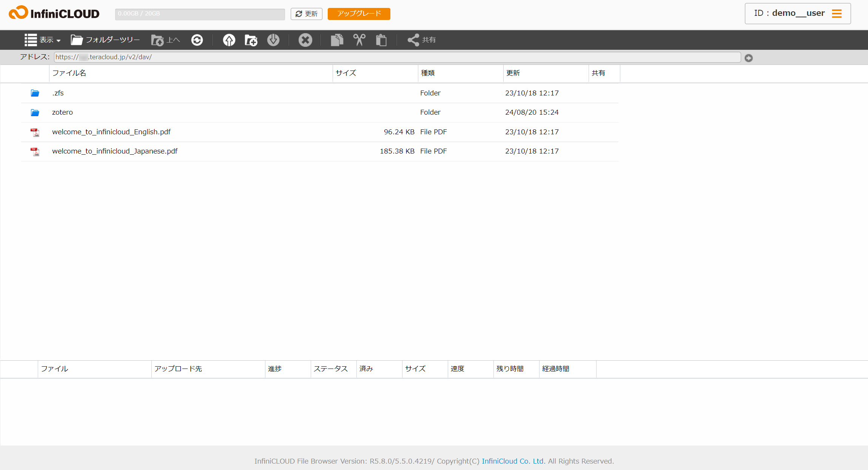Select welcome_to_infinicloud_English.pdf
The width and height of the screenshot is (868, 470).
pyautogui.click(x=111, y=132)
